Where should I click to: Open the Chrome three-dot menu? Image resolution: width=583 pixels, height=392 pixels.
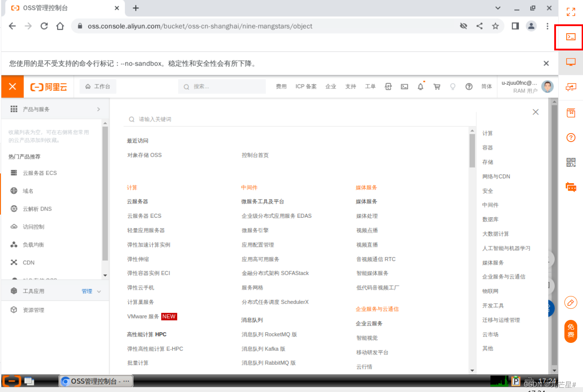pos(548,26)
